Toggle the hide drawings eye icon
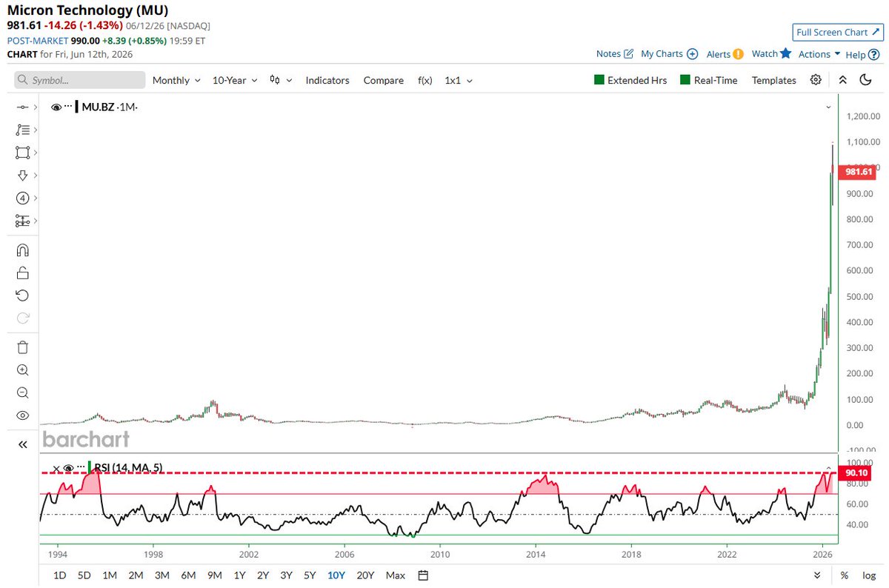 (22, 415)
